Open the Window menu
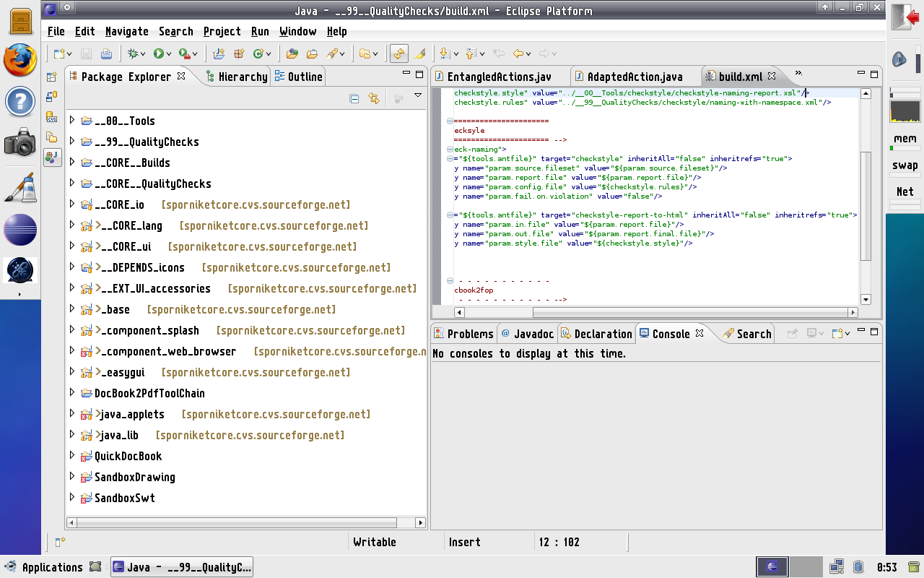Image resolution: width=924 pixels, height=578 pixels. coord(297,32)
